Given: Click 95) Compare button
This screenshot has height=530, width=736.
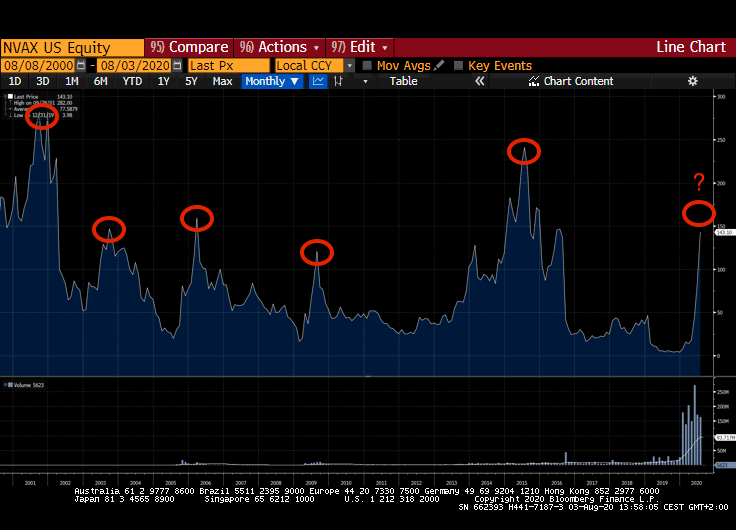Looking at the screenshot, I should click(x=189, y=47).
